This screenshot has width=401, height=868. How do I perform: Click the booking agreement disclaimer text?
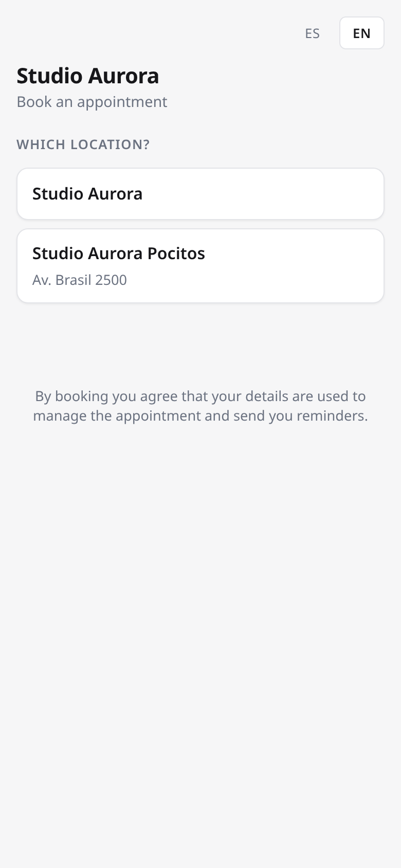(x=200, y=406)
